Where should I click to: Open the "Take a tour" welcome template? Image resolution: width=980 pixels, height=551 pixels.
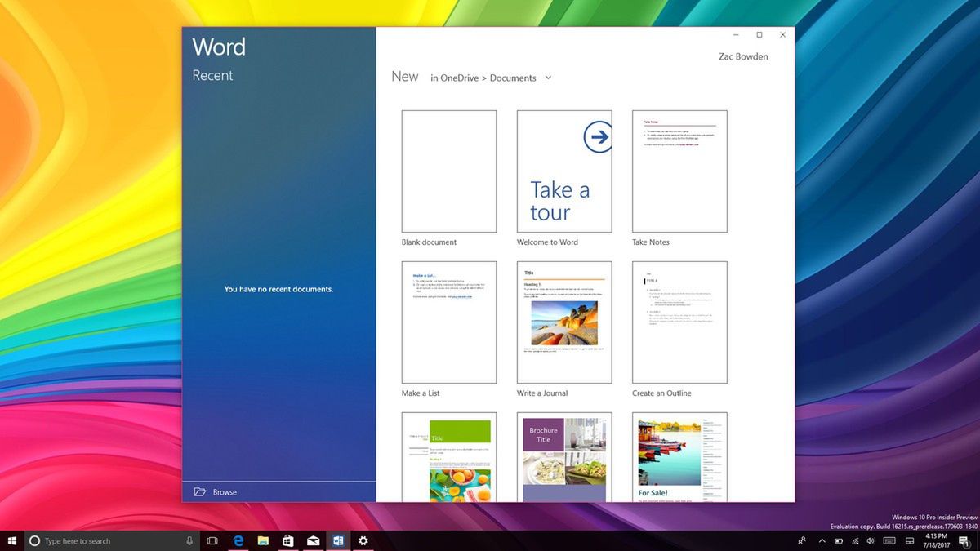pyautogui.click(x=563, y=170)
